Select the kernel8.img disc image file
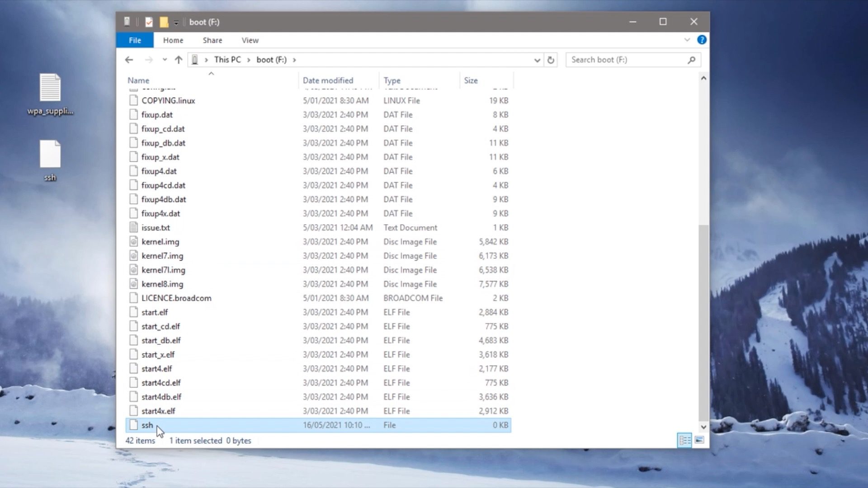This screenshot has width=868, height=488. click(x=162, y=284)
